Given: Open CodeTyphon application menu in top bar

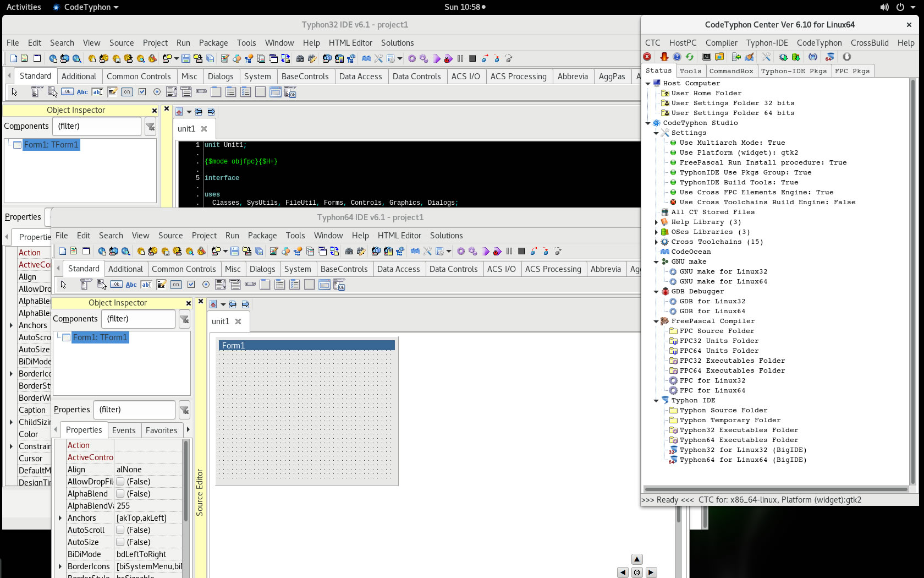Looking at the screenshot, I should tap(86, 7).
